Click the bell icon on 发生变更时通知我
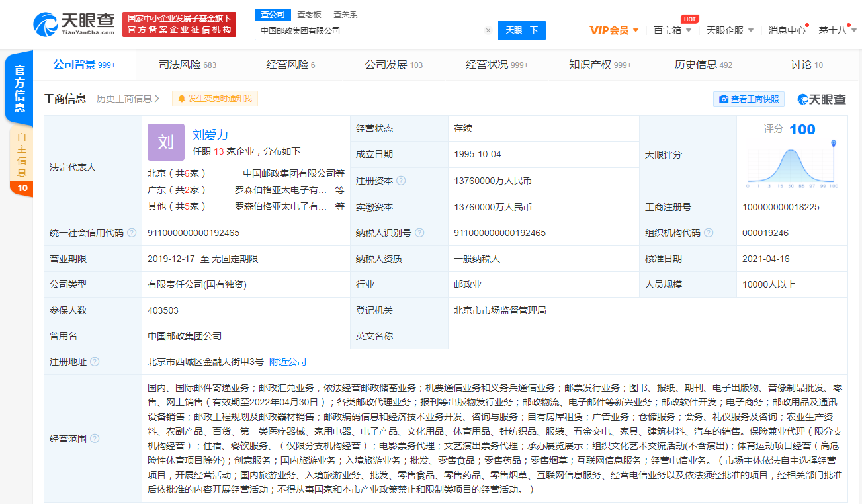862x504 pixels. (x=182, y=99)
